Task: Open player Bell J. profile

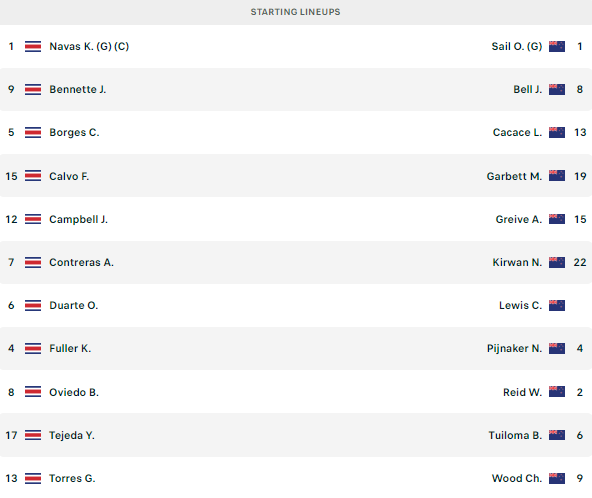Action: click(527, 89)
